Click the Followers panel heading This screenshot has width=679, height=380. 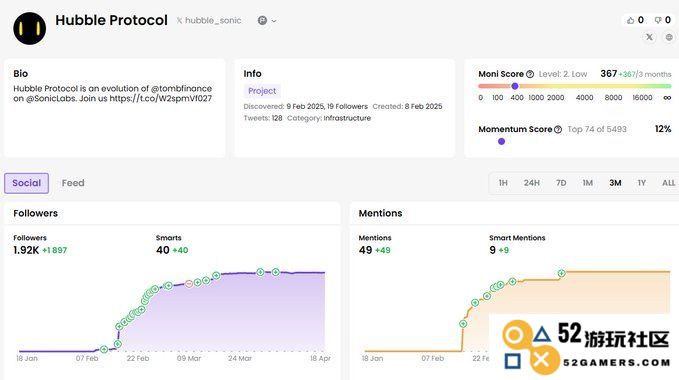coord(36,213)
